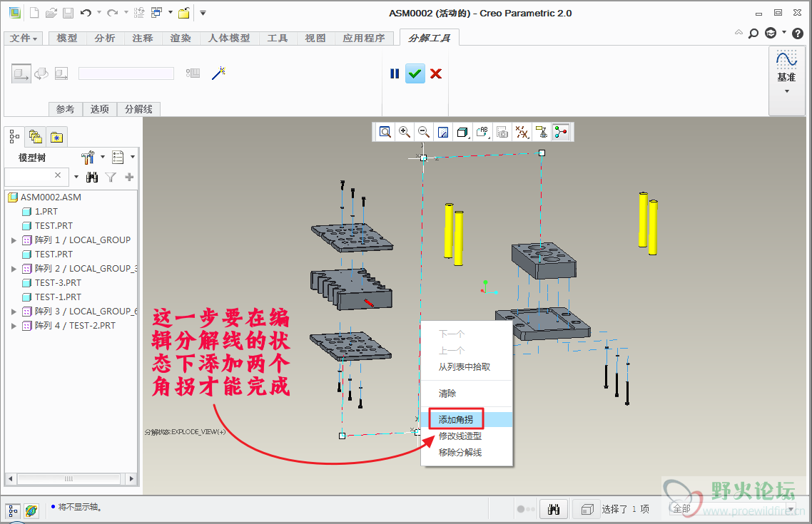The height and width of the screenshot is (524, 812).
Task: Choose 清除 in the context menu
Action: click(467, 394)
